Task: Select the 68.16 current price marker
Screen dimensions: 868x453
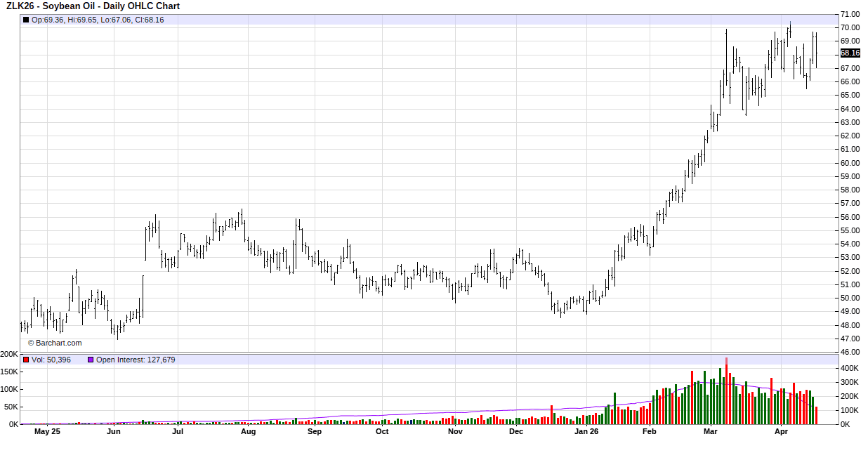Action: point(850,53)
